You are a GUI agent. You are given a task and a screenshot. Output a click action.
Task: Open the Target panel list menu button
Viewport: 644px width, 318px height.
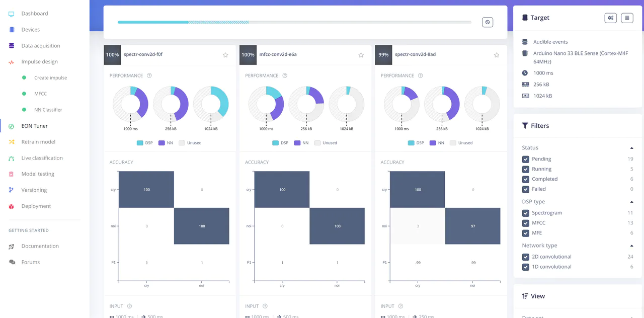pos(627,18)
